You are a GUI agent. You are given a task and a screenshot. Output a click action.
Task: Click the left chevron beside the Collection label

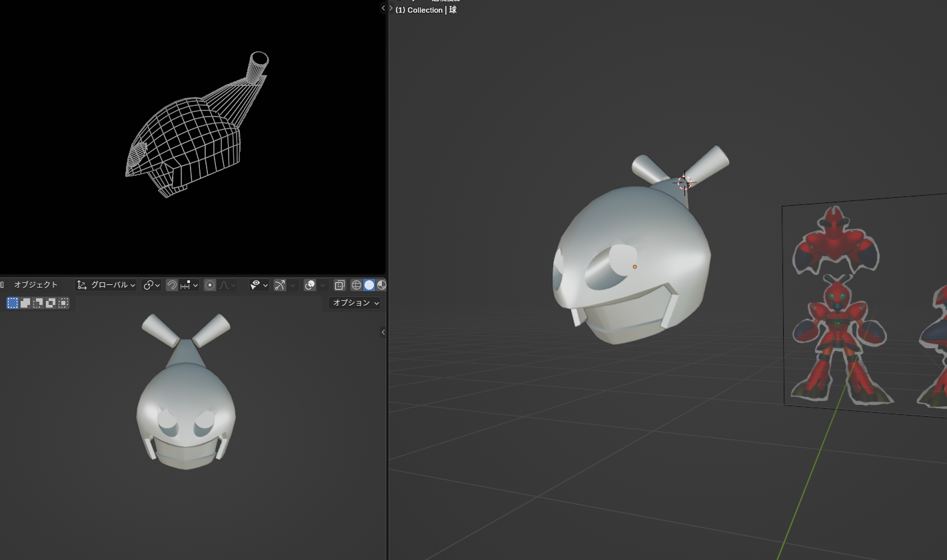click(383, 8)
